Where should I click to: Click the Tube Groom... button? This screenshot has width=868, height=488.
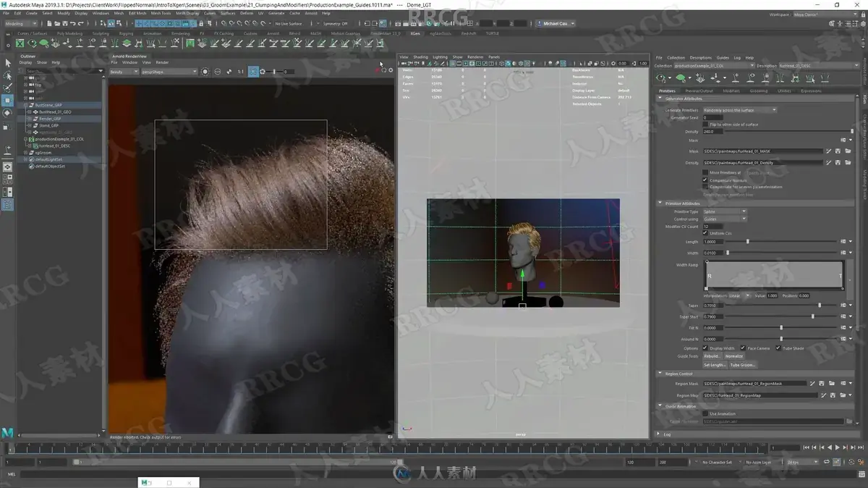click(743, 365)
